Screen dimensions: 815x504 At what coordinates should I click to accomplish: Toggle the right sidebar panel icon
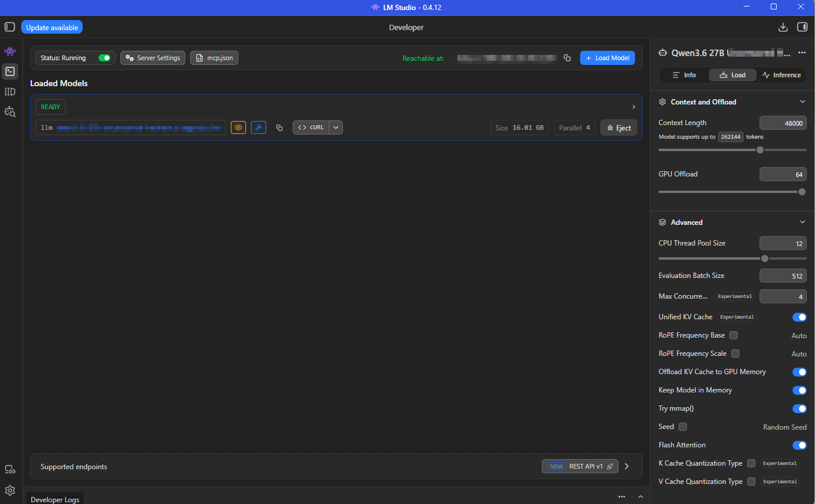click(802, 27)
